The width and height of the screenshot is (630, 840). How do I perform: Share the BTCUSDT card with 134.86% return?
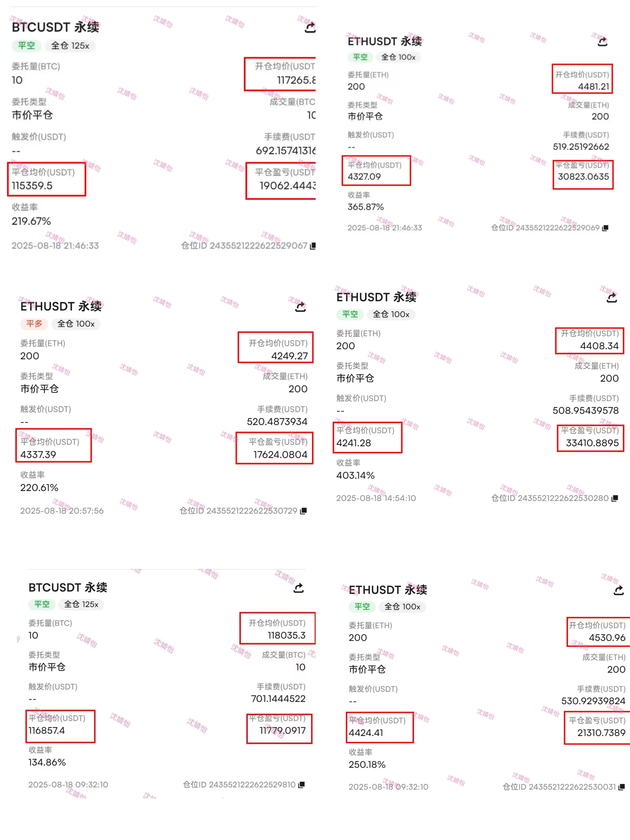click(x=298, y=588)
